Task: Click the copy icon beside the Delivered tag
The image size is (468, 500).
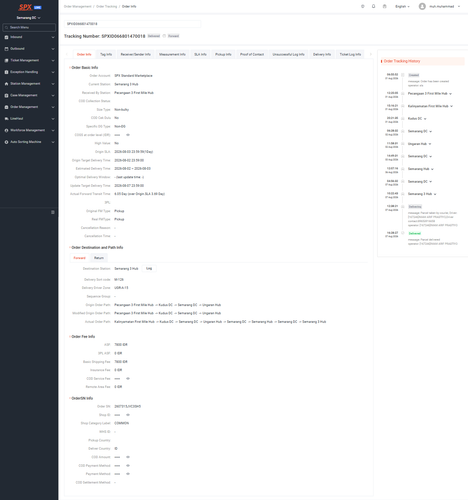Action: [164, 36]
